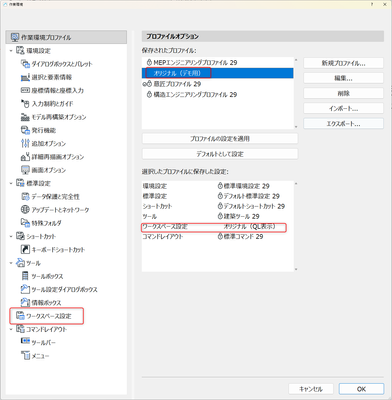Click the インポート... button

click(343, 109)
